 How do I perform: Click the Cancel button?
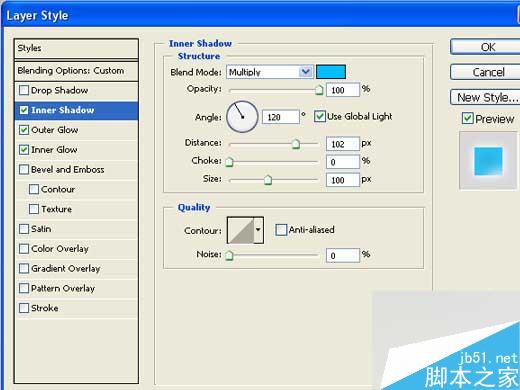[x=485, y=72]
